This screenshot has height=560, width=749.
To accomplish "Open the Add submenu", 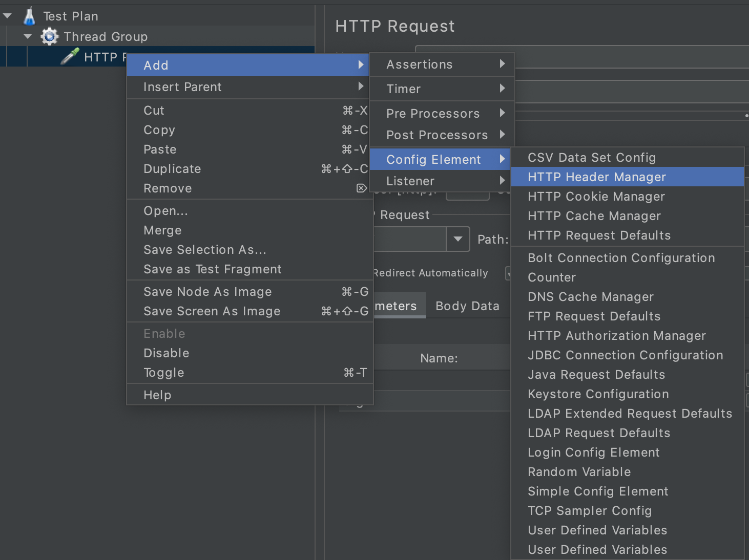I will click(x=248, y=65).
